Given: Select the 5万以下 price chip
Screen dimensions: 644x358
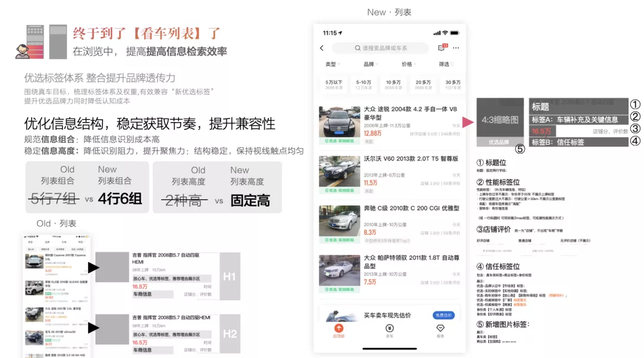Looking at the screenshot, I should (x=333, y=85).
